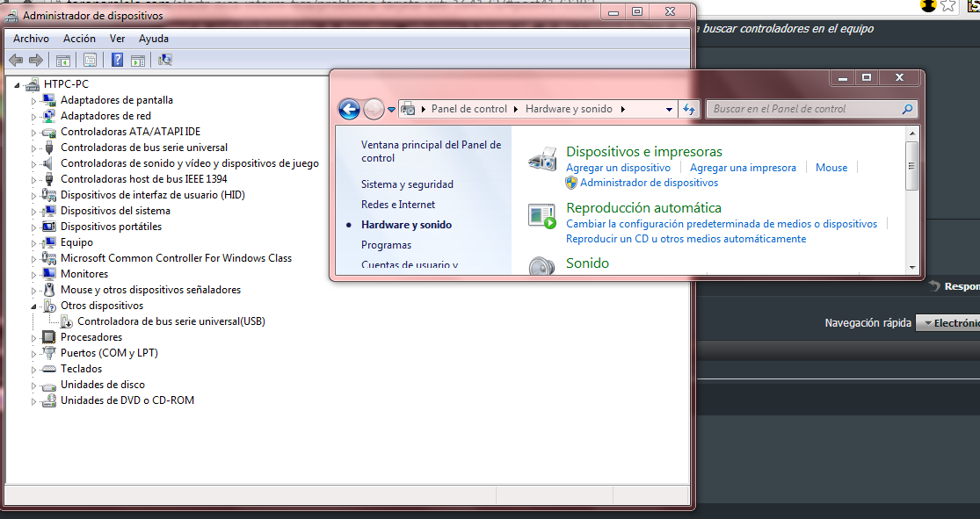Select the Dispositivos del sistema icon
This screenshot has height=519, width=980.
48,211
